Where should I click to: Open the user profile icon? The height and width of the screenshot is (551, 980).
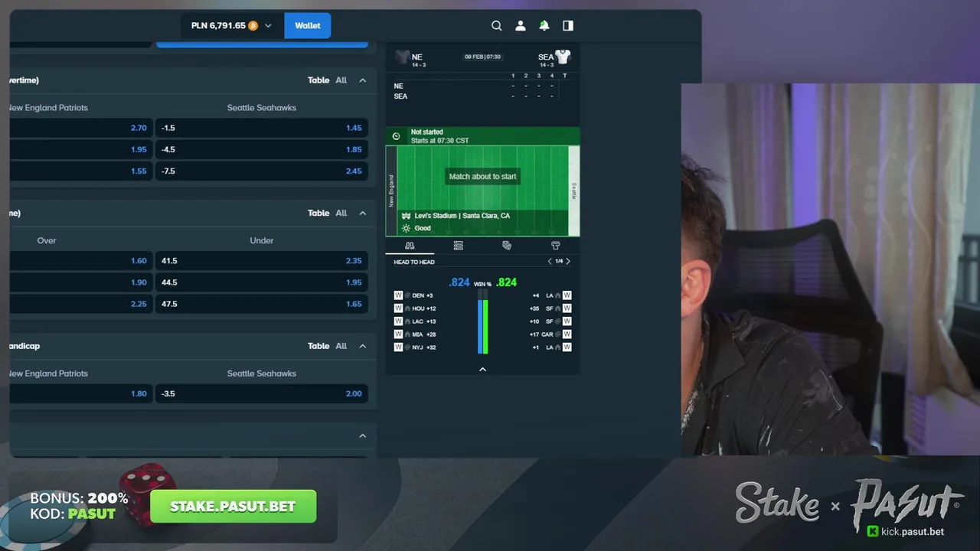tap(521, 25)
